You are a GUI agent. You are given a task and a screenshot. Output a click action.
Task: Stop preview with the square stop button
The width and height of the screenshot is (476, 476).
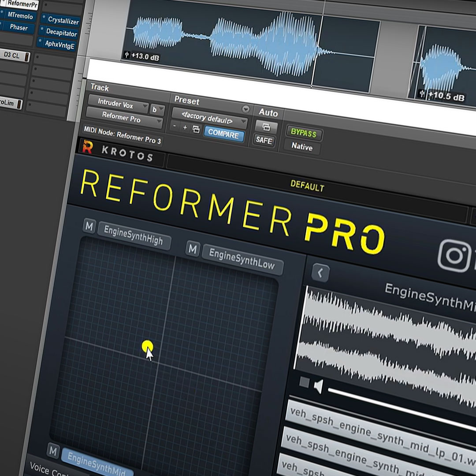[x=304, y=382]
